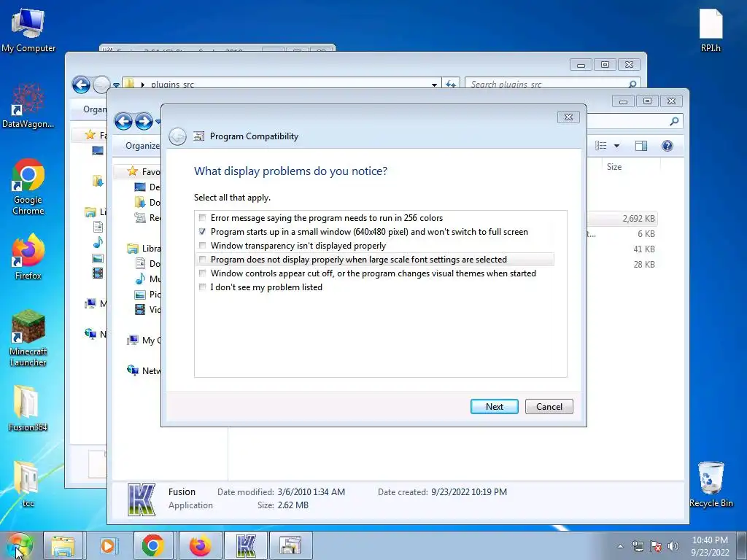Click the network tray icon
This screenshot has width=747, height=560.
click(638, 547)
